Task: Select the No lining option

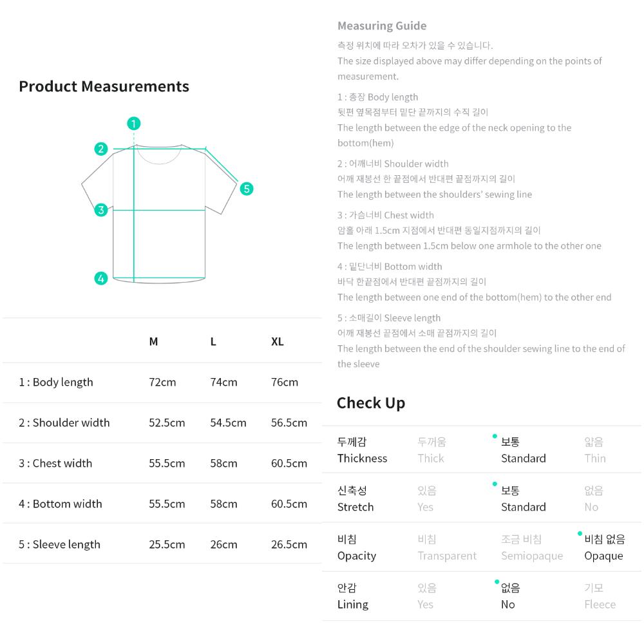Action: 509,596
